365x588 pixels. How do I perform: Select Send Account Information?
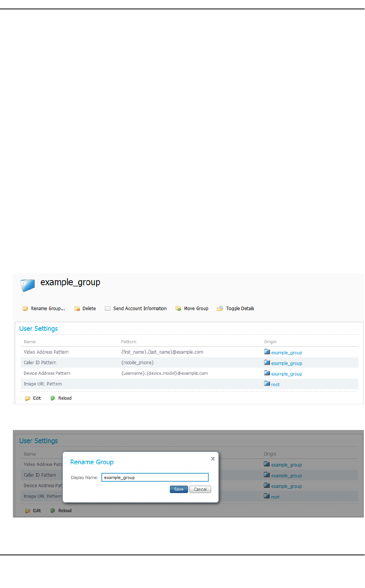click(x=140, y=309)
